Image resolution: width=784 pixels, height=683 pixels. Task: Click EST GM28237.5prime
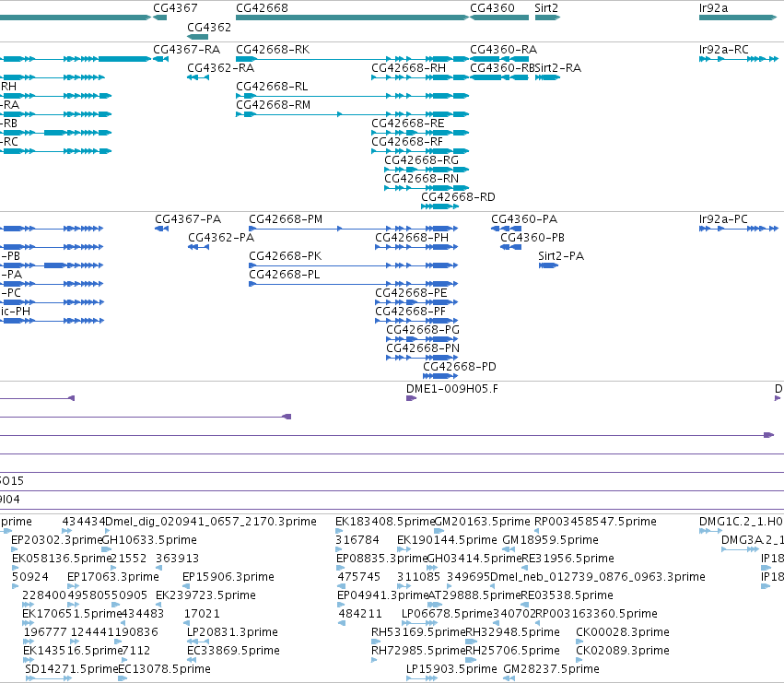[509, 678]
